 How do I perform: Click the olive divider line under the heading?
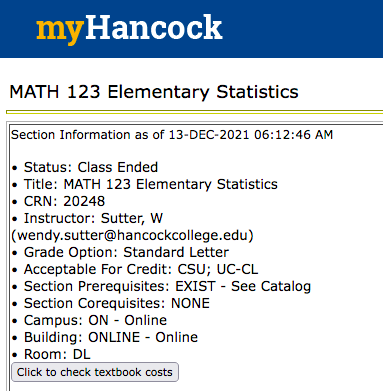pos(194,112)
